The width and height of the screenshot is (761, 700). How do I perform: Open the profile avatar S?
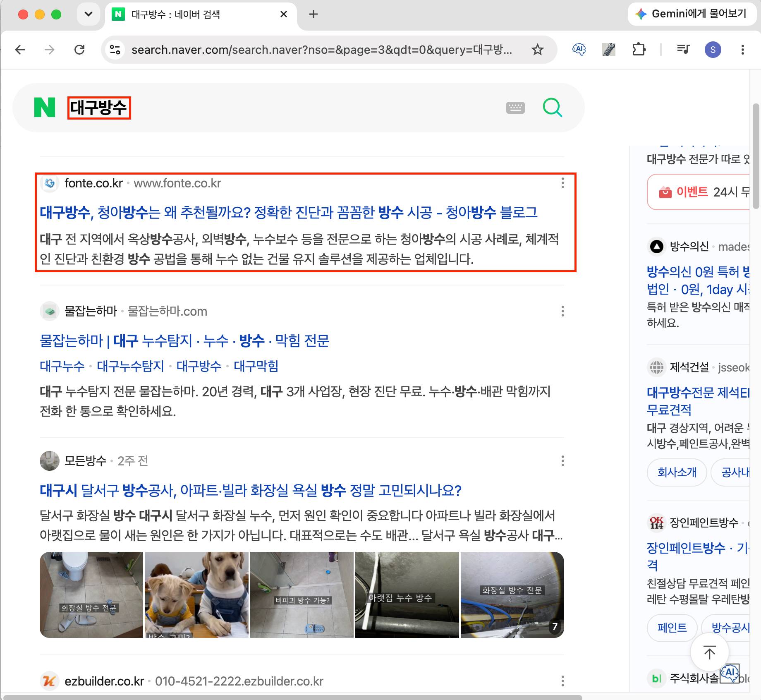pos(713,50)
